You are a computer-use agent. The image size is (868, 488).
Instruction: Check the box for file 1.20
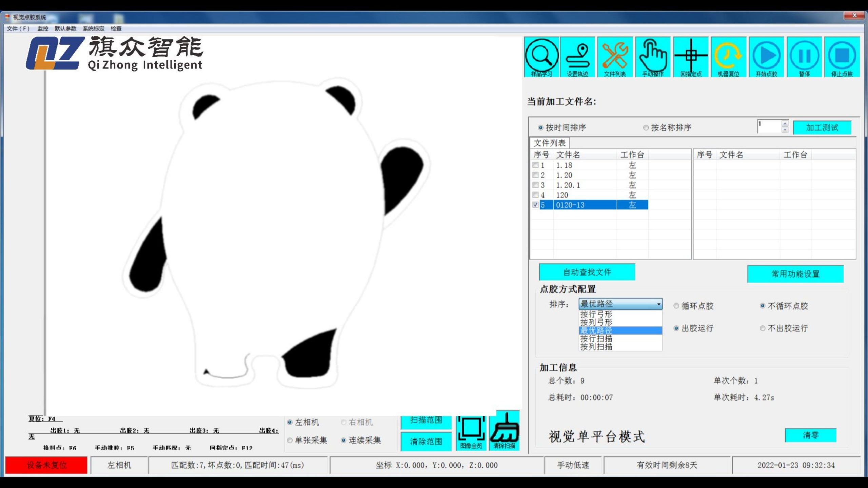pos(535,175)
